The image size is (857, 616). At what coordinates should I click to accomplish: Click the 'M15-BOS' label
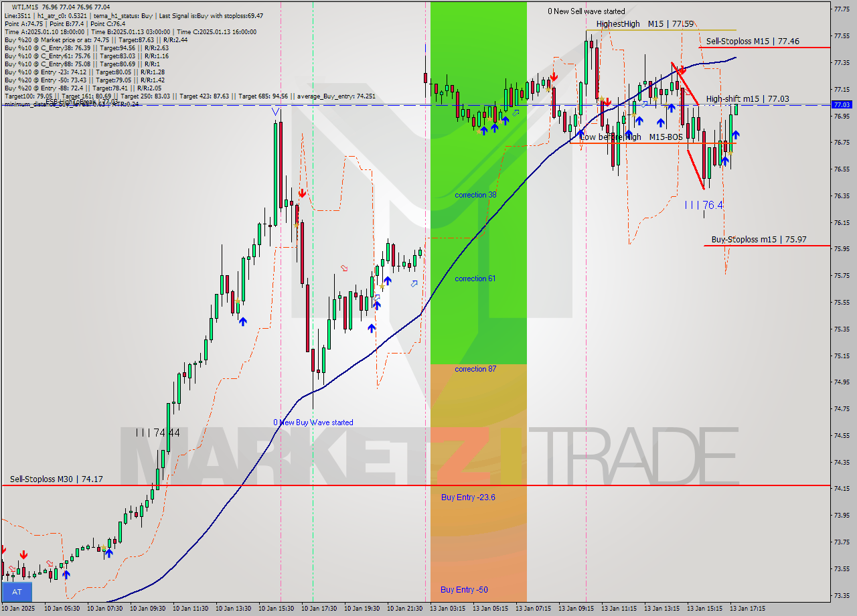point(666,137)
